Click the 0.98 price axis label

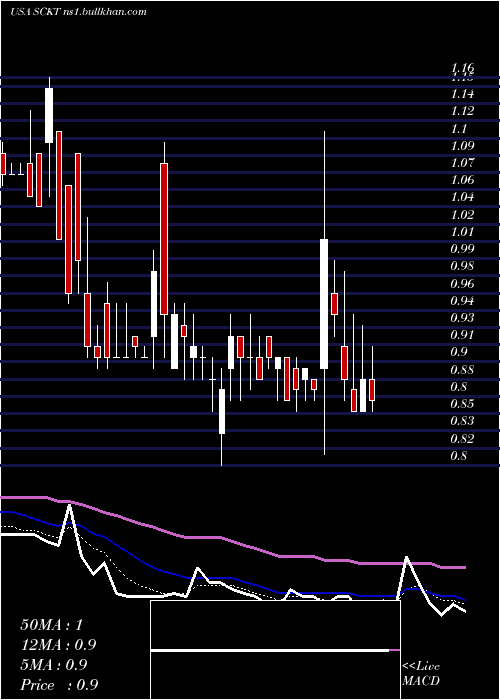pyautogui.click(x=462, y=267)
